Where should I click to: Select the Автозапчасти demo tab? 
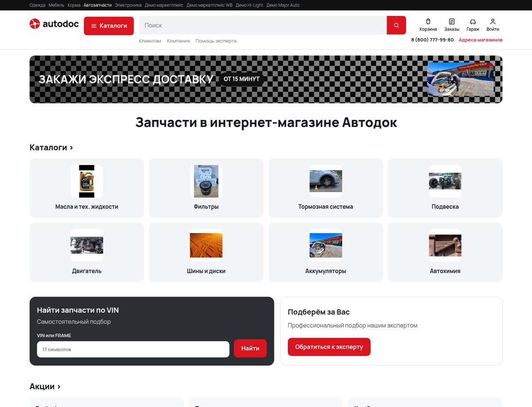tap(98, 5)
